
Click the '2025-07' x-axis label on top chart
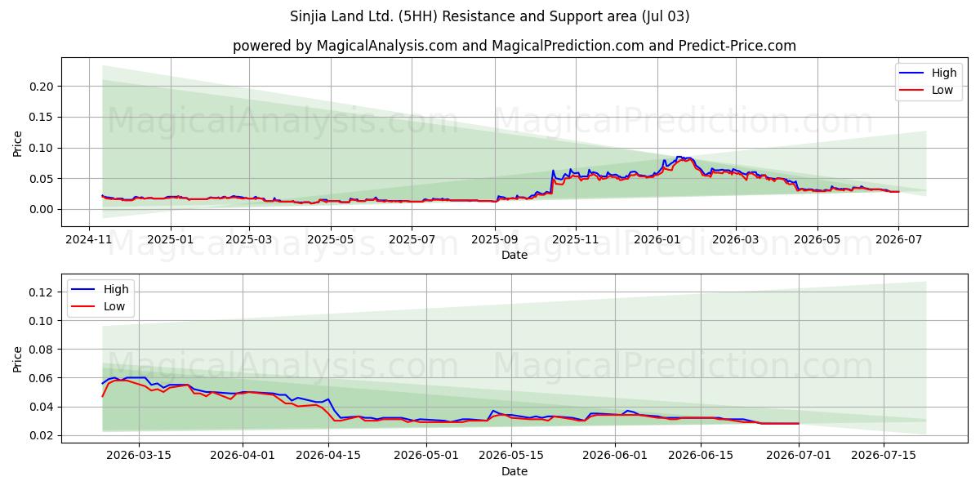(412, 239)
